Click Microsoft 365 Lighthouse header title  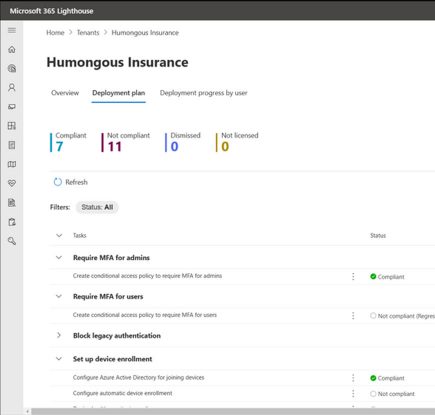click(51, 11)
